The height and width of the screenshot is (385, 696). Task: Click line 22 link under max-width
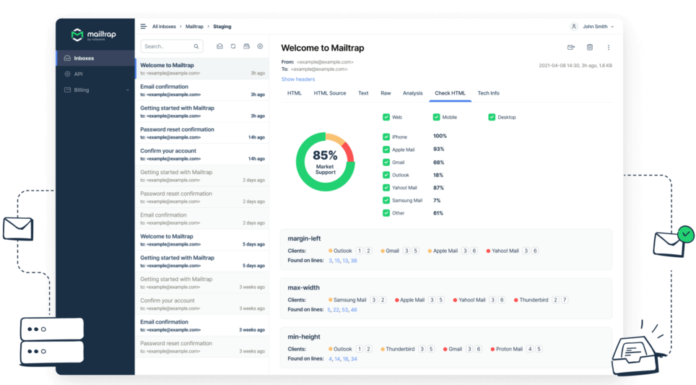pos(336,310)
